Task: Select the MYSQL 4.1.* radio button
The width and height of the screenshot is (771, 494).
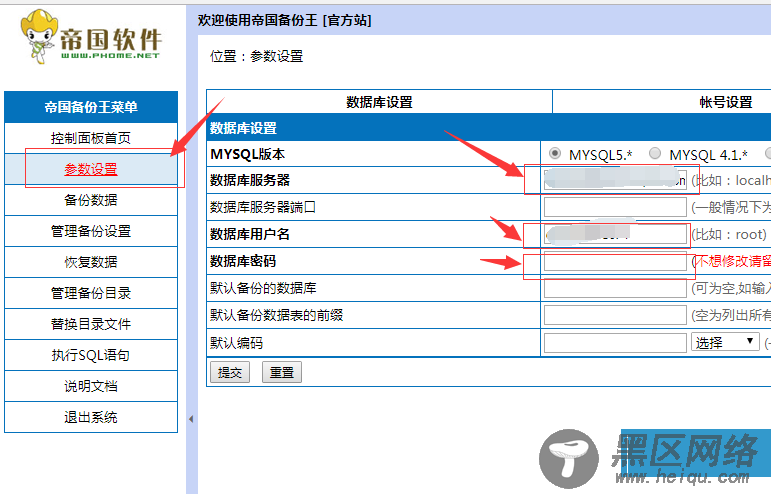Action: coord(655,154)
